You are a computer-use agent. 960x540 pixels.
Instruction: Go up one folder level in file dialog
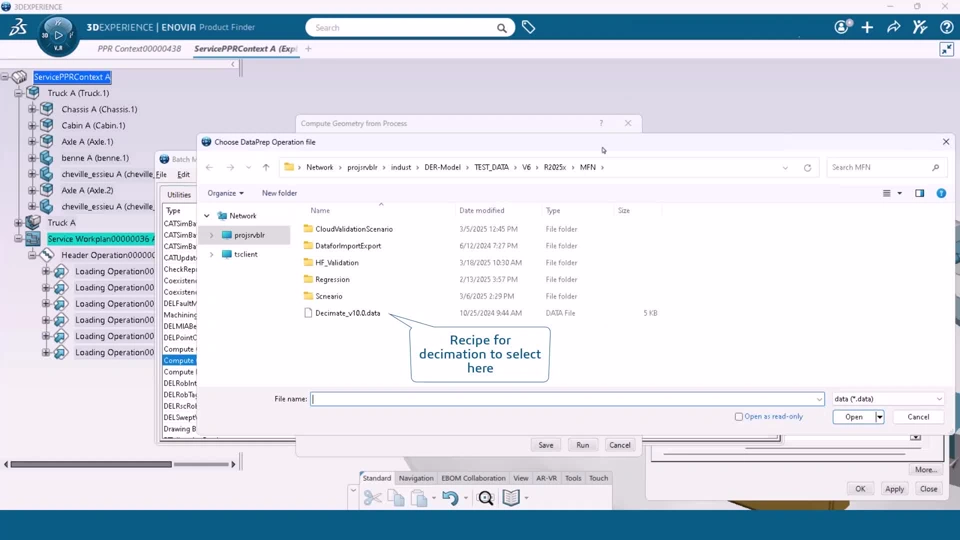tap(266, 167)
